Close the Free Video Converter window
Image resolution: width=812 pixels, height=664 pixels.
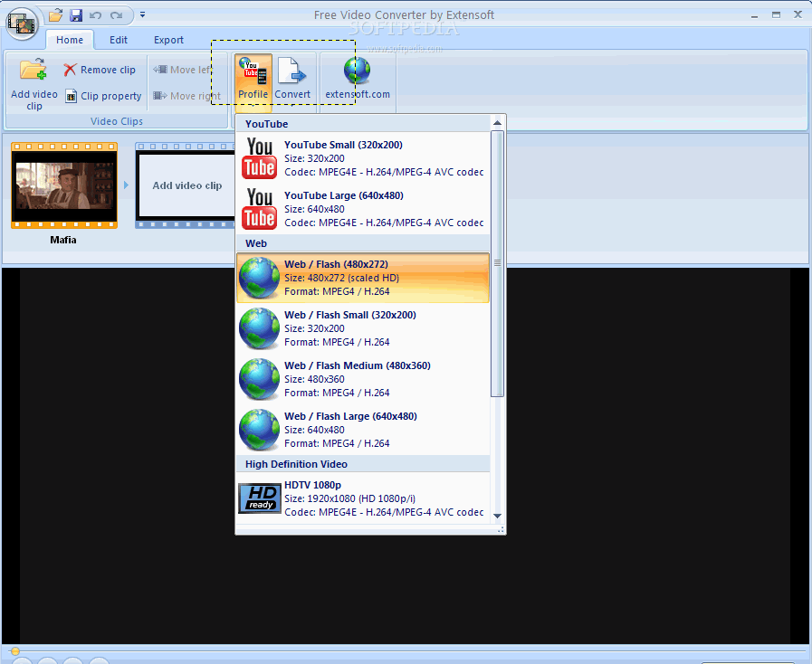click(x=798, y=15)
